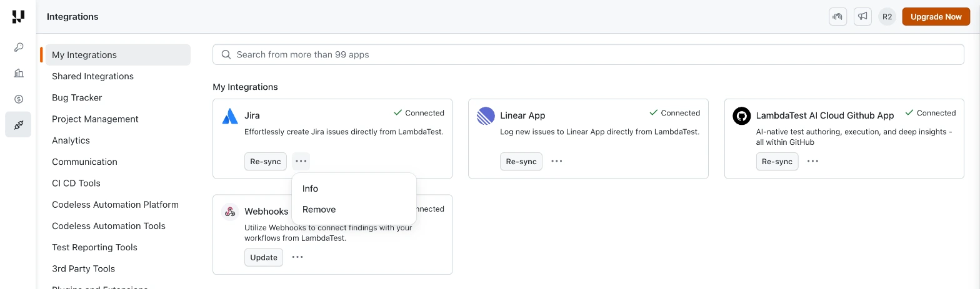Click the GitHub logo icon
The width and height of the screenshot is (980, 289).
[x=742, y=116]
